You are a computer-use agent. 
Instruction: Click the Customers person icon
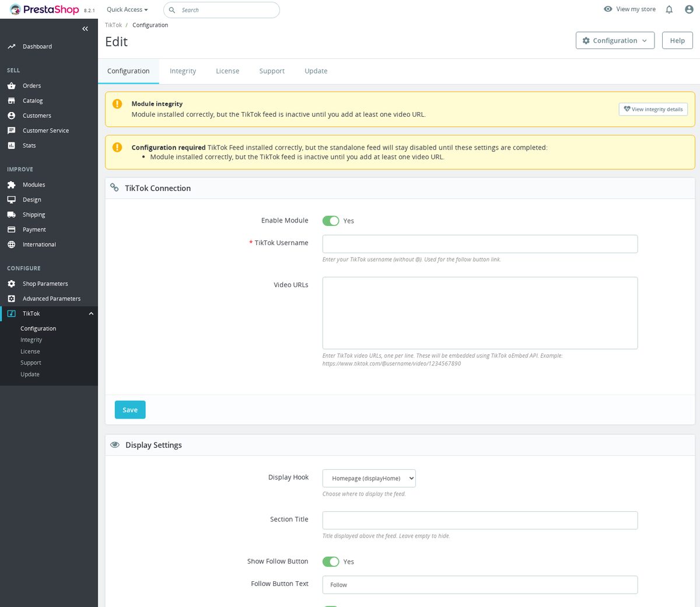point(11,116)
